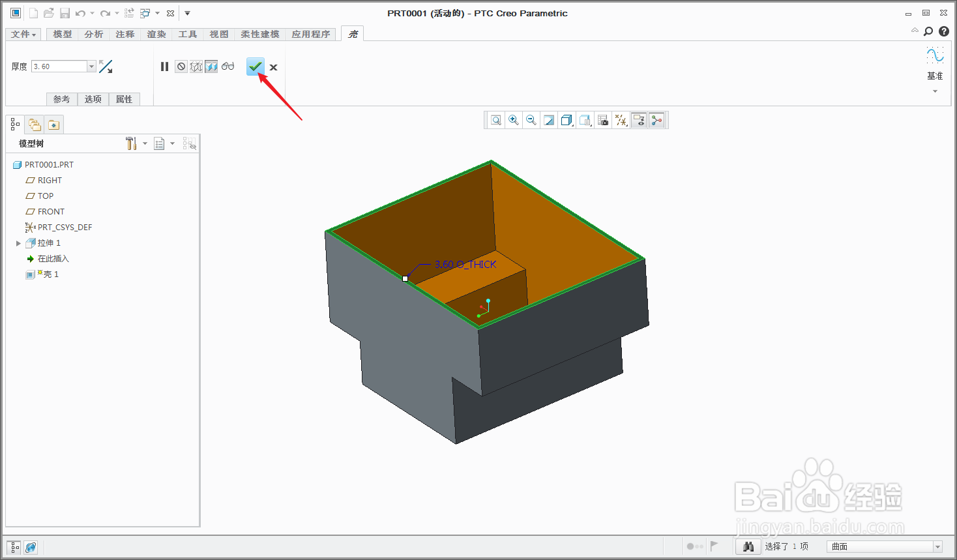The image size is (957, 560).
Task: Click the Refit view icon
Action: [x=496, y=120]
